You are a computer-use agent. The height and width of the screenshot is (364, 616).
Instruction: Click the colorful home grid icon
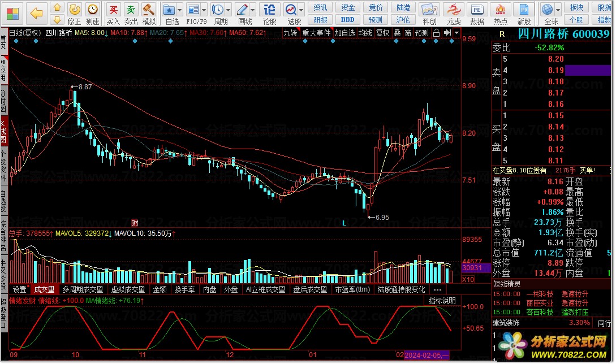[12, 14]
